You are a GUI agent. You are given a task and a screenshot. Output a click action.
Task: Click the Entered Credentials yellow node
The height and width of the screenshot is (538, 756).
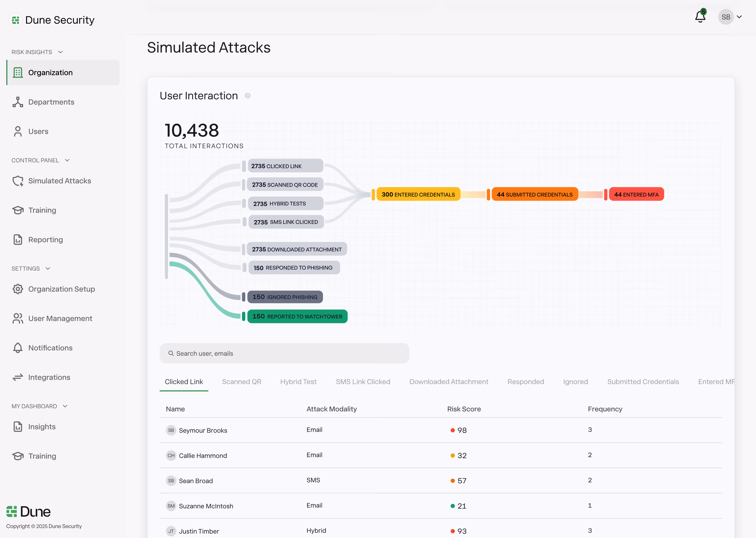click(x=418, y=194)
